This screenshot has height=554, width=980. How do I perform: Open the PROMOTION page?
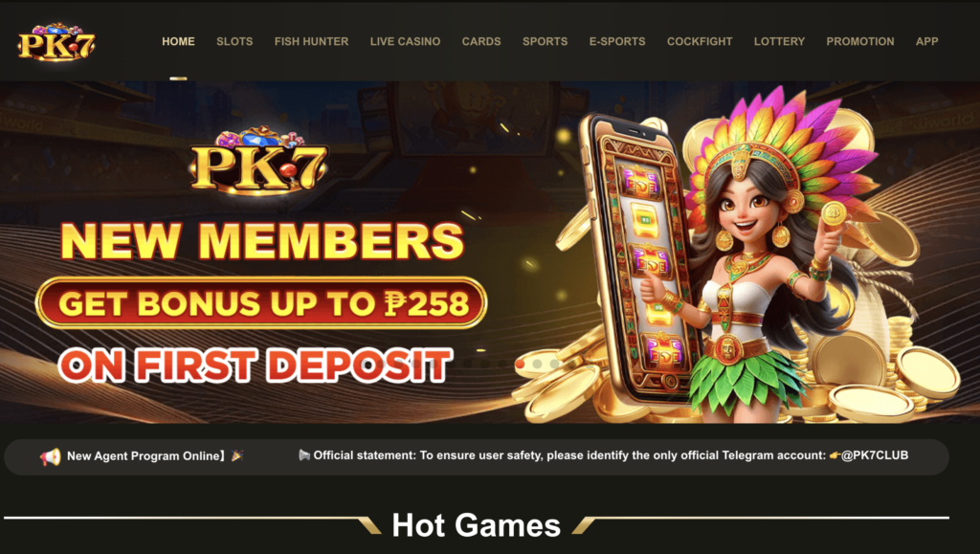click(860, 41)
